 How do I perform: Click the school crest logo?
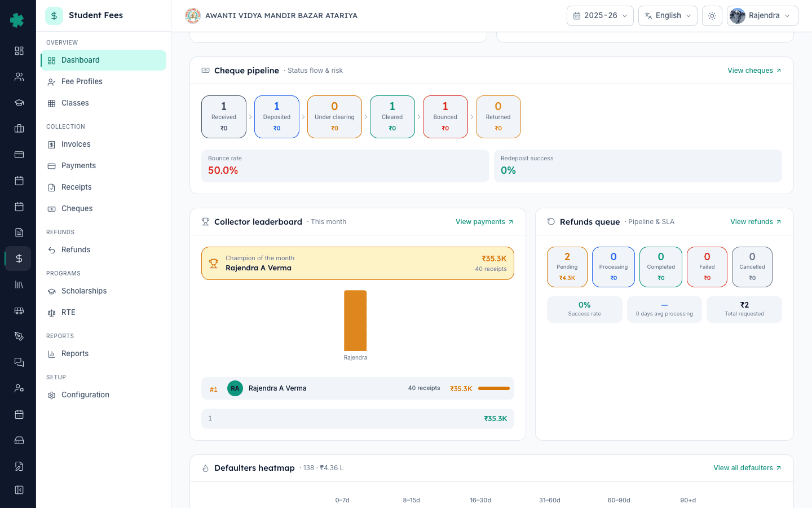[x=193, y=16]
